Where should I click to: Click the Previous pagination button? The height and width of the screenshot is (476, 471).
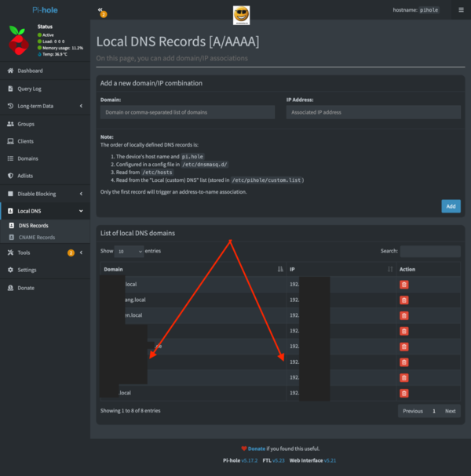coord(413,411)
